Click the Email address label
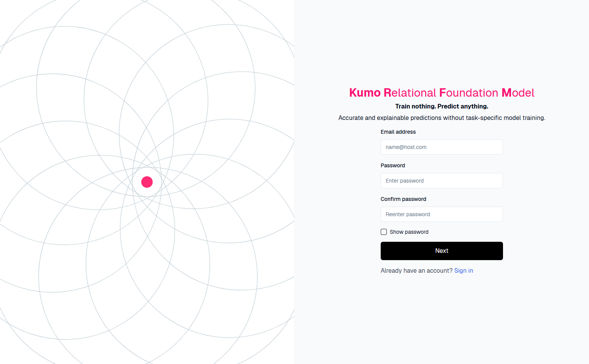The image size is (589, 364). click(x=398, y=132)
